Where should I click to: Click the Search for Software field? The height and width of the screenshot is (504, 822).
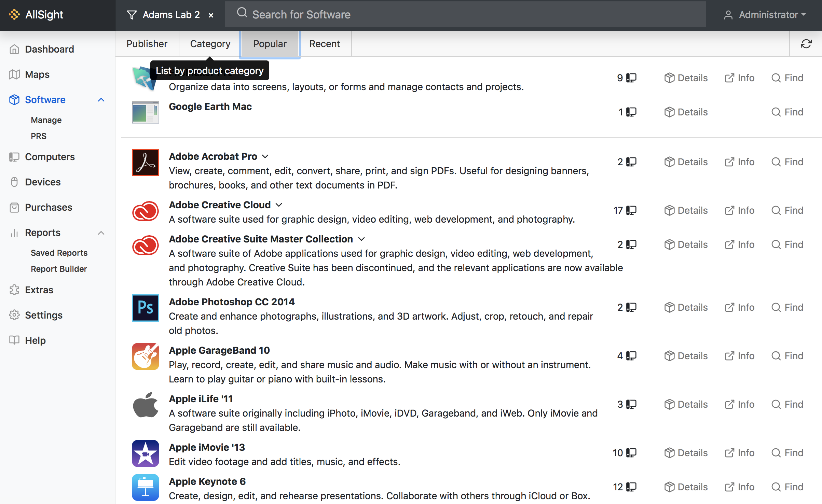(x=410, y=14)
